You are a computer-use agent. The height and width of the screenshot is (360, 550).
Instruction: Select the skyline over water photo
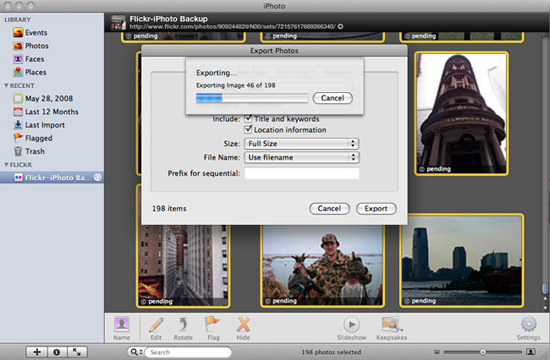[x=462, y=260]
